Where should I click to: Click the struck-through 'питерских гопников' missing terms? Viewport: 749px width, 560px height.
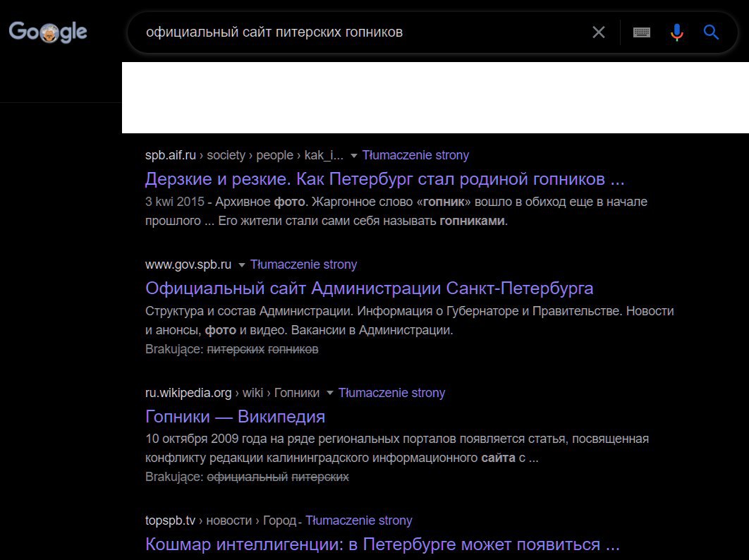coord(263,349)
